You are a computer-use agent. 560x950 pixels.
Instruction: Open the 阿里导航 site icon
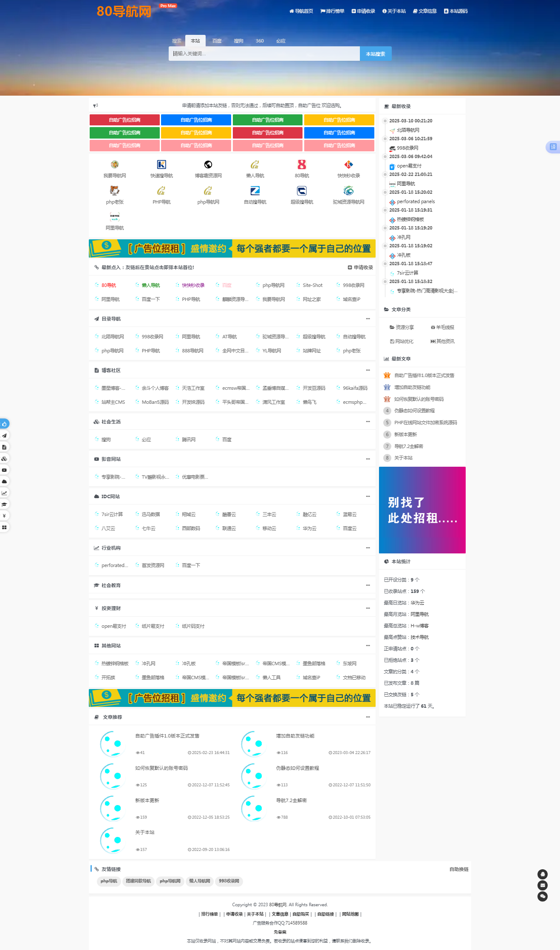[115, 216]
